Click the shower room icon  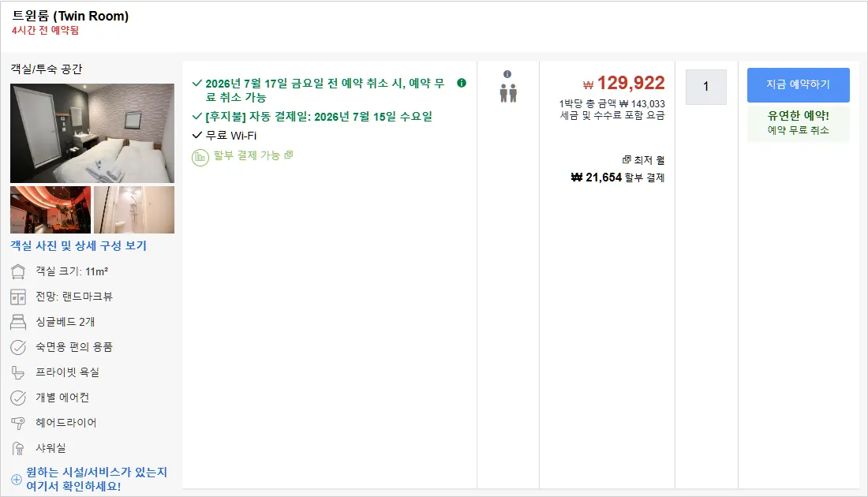pos(18,448)
